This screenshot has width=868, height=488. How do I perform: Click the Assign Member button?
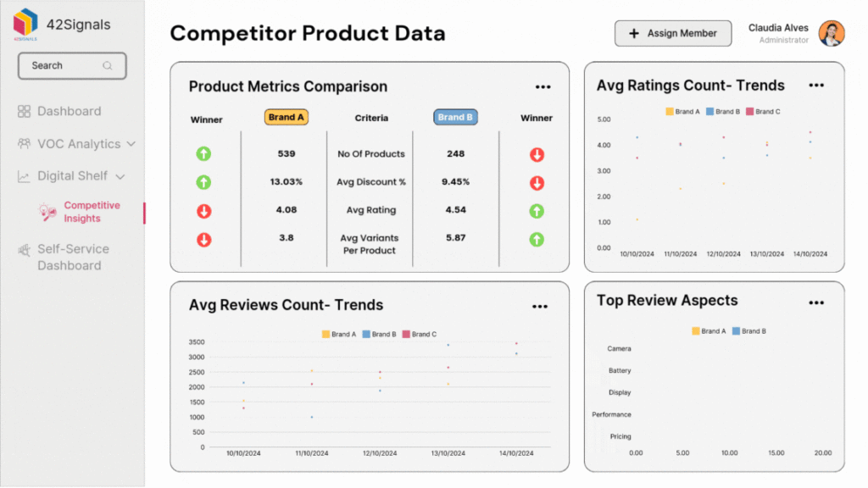click(x=672, y=33)
